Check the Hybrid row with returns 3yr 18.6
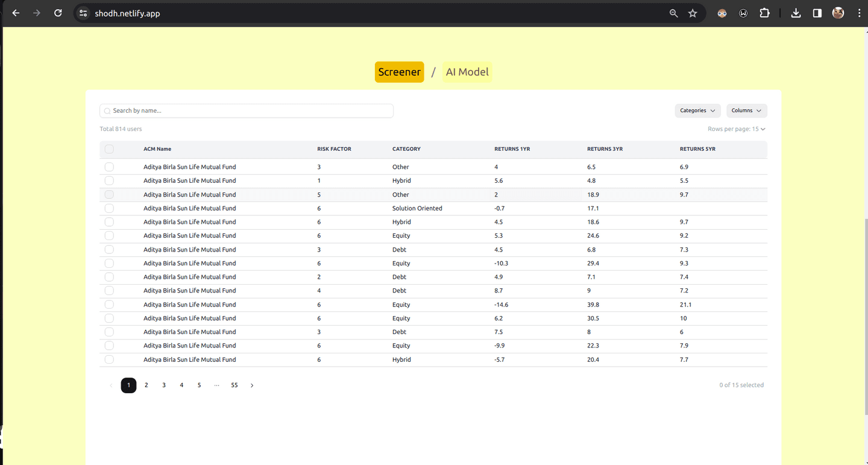This screenshot has width=868, height=465. click(x=109, y=222)
